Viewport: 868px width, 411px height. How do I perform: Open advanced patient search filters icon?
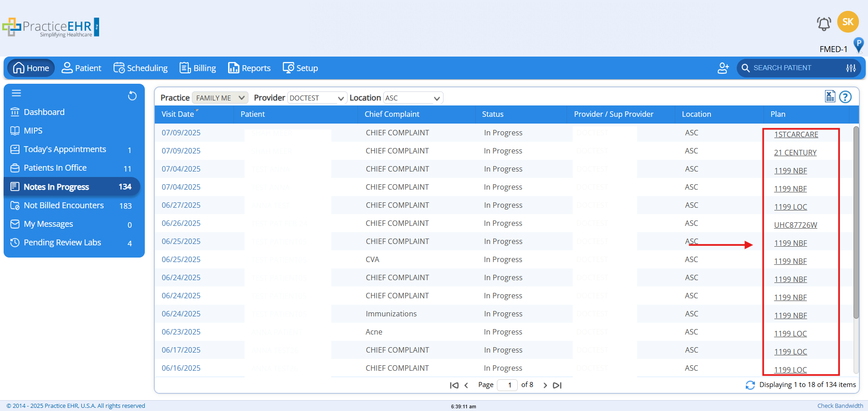click(x=851, y=68)
